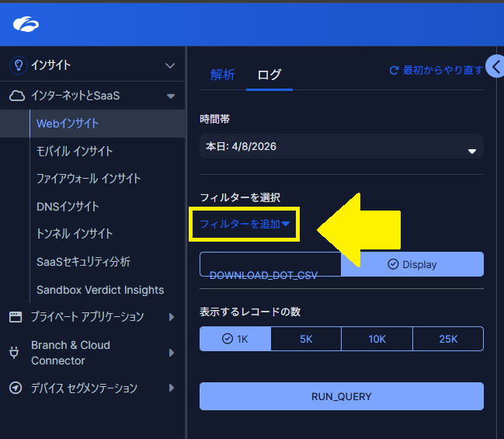Viewport: 504px width, 439px height.
Task: Switch to the 解析 tab
Action: pos(222,75)
